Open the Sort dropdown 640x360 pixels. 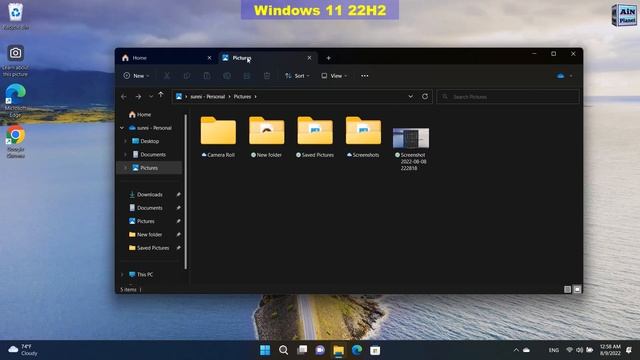click(297, 76)
